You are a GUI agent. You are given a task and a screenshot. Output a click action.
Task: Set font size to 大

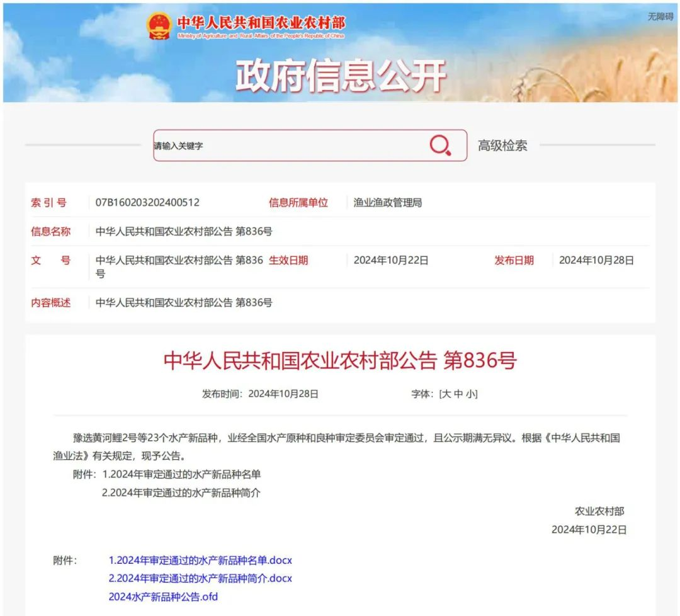pyautogui.click(x=447, y=394)
